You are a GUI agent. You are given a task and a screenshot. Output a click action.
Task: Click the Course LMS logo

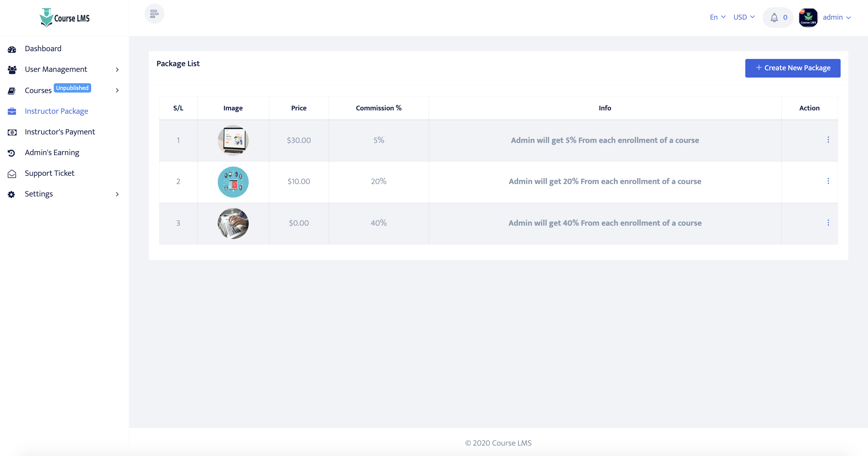[64, 18]
